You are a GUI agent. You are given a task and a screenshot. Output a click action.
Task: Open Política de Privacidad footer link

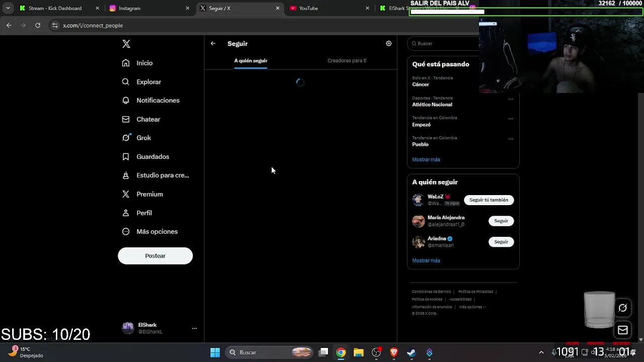click(475, 292)
